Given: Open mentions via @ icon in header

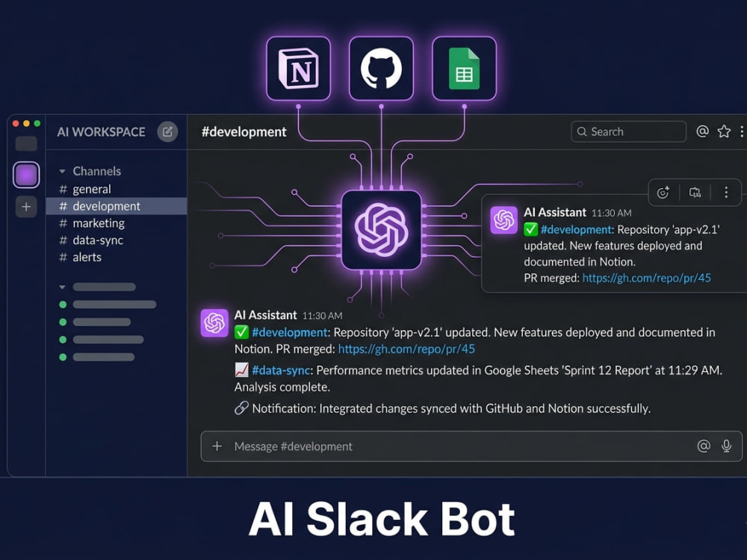Looking at the screenshot, I should point(702,131).
